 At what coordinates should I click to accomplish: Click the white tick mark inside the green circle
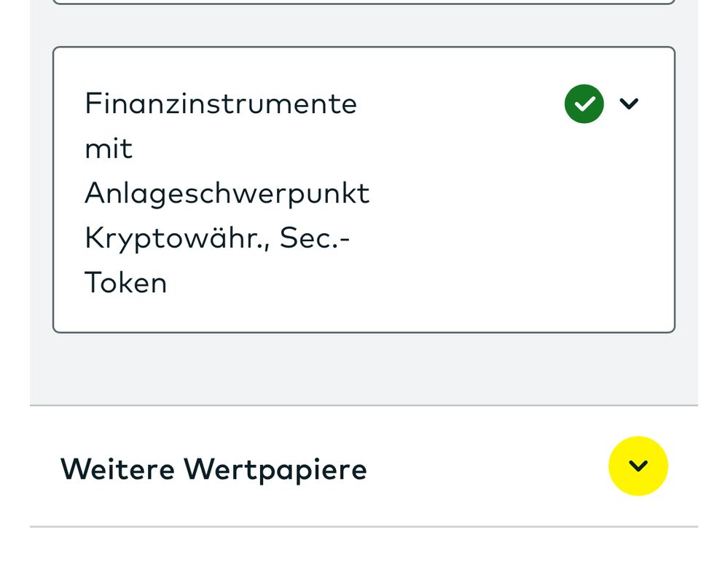click(x=584, y=104)
